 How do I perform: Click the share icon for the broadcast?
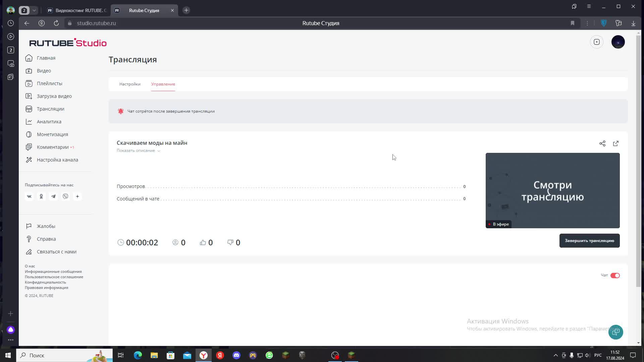pos(602,143)
